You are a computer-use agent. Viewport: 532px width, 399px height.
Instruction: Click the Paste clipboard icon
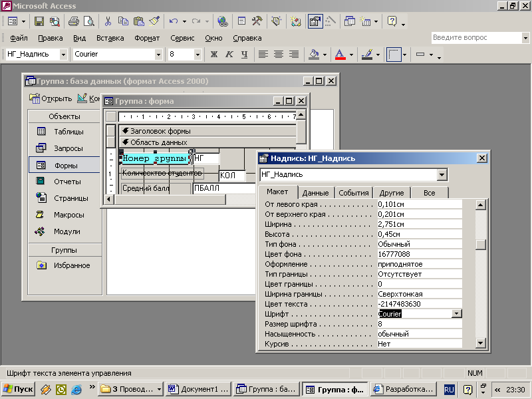[x=138, y=22]
